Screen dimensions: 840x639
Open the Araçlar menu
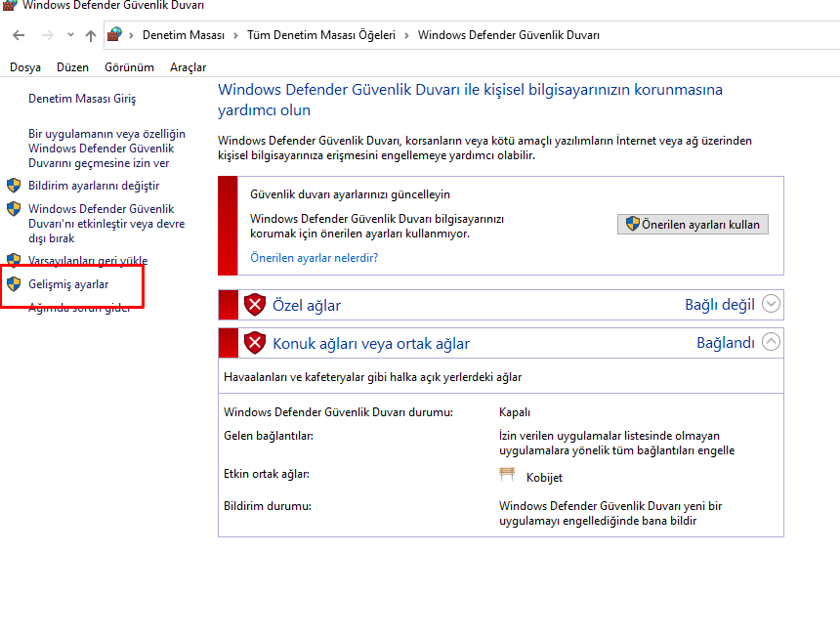[189, 67]
